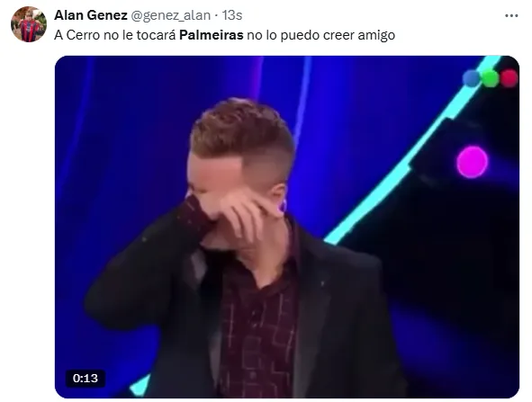Image resolution: width=532 pixels, height=402 pixels.
Task: Click Alan Genez's profile avatar picture
Action: (x=29, y=24)
